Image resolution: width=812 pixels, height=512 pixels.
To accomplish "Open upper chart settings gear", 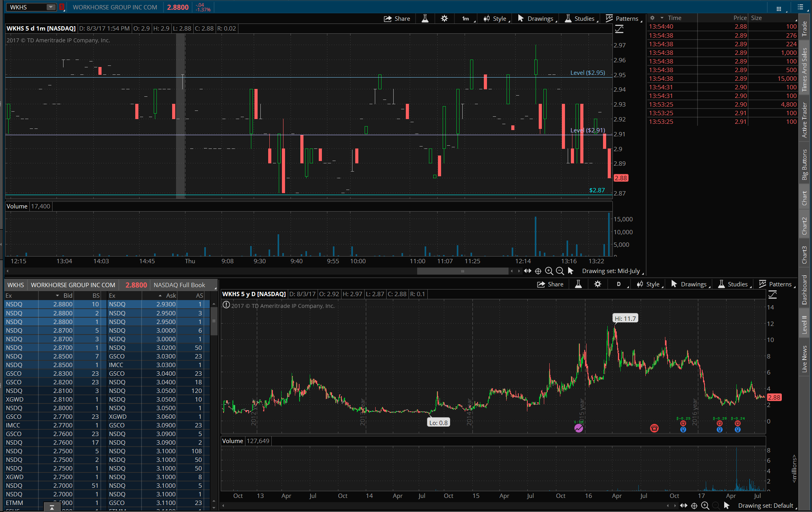I will pyautogui.click(x=444, y=18).
